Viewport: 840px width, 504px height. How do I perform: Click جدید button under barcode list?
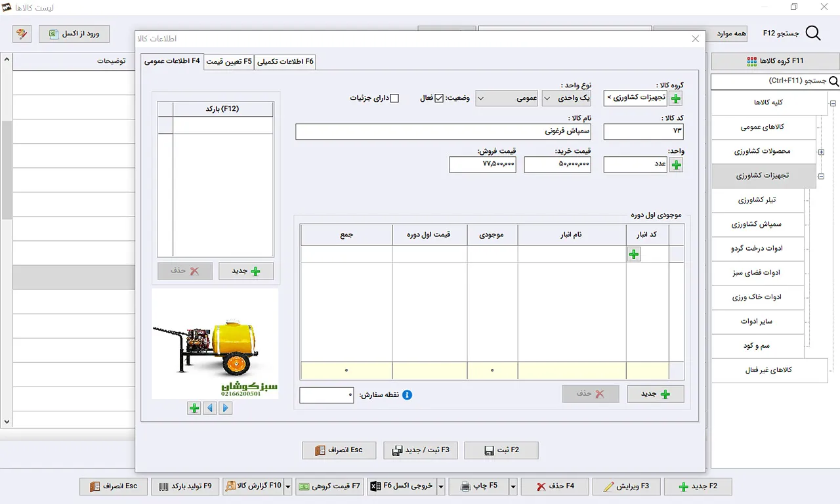(246, 271)
